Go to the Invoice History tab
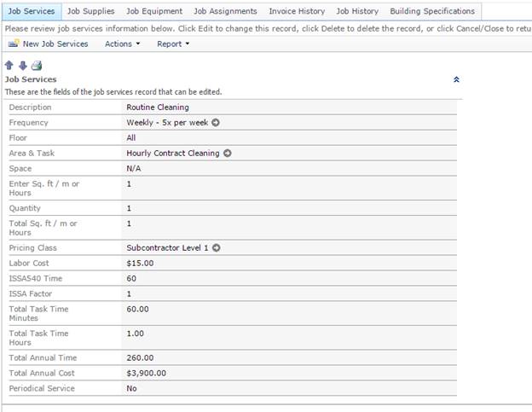Viewport: 532px width, 412px height. [x=297, y=11]
